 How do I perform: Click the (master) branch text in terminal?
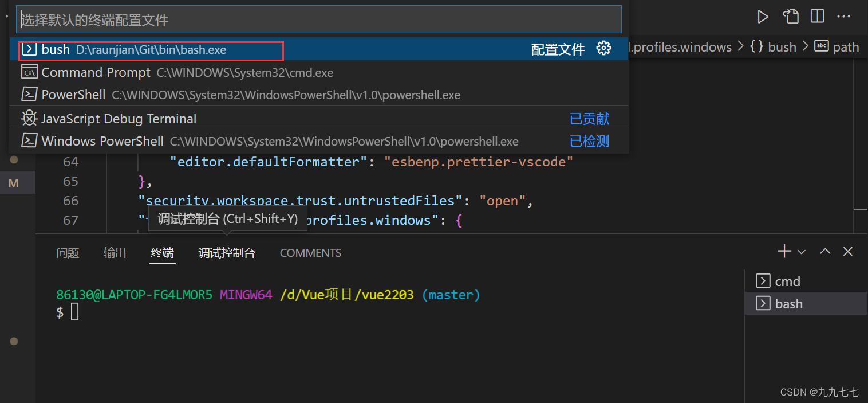click(451, 295)
